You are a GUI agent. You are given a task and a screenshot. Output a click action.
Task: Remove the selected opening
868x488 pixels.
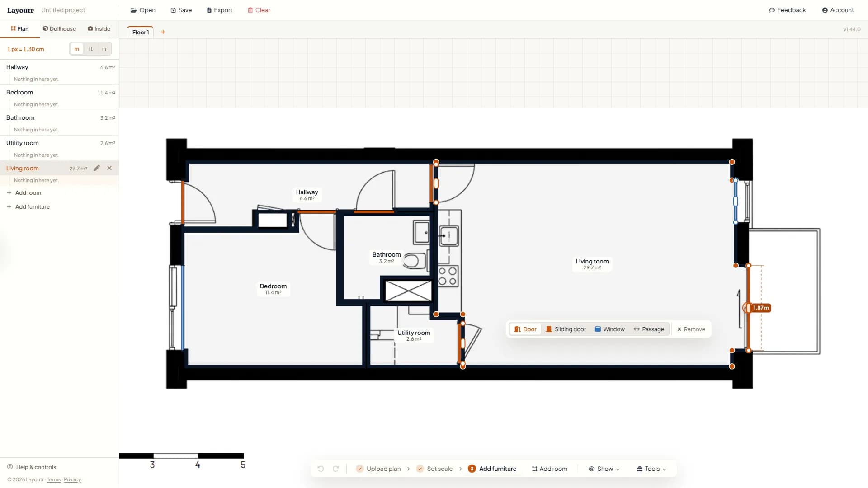tap(691, 329)
